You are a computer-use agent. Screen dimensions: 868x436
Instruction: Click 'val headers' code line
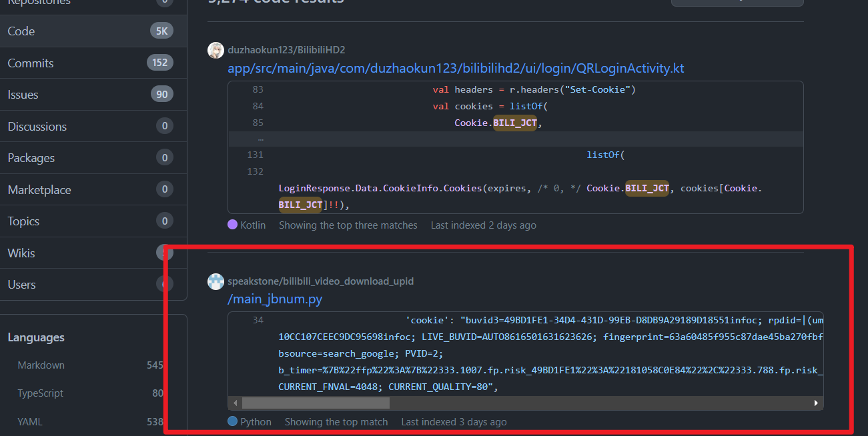coord(534,89)
